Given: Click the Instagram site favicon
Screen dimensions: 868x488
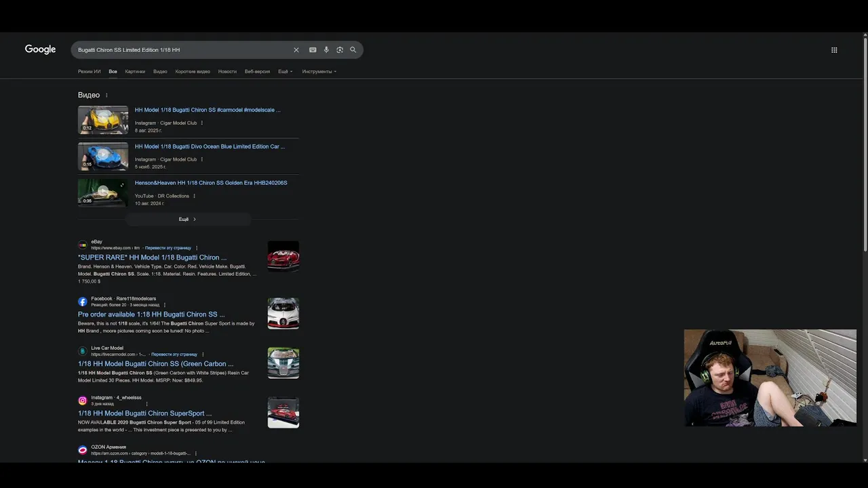Looking at the screenshot, I should point(83,401).
